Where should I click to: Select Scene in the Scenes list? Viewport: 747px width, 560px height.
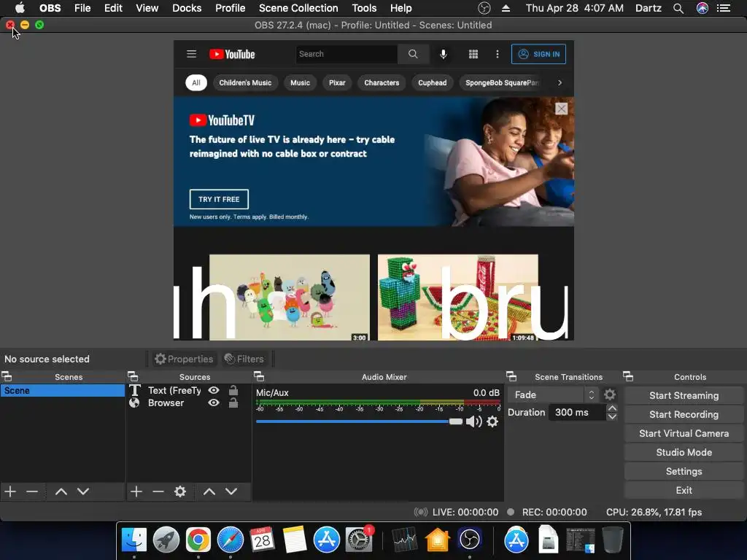tap(62, 390)
